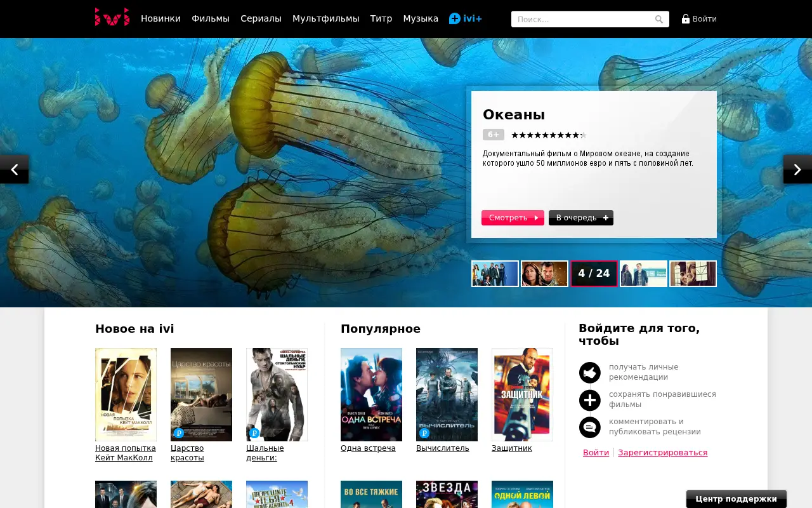Open the Новая попытка Кейт МакКолл poster

click(126, 394)
